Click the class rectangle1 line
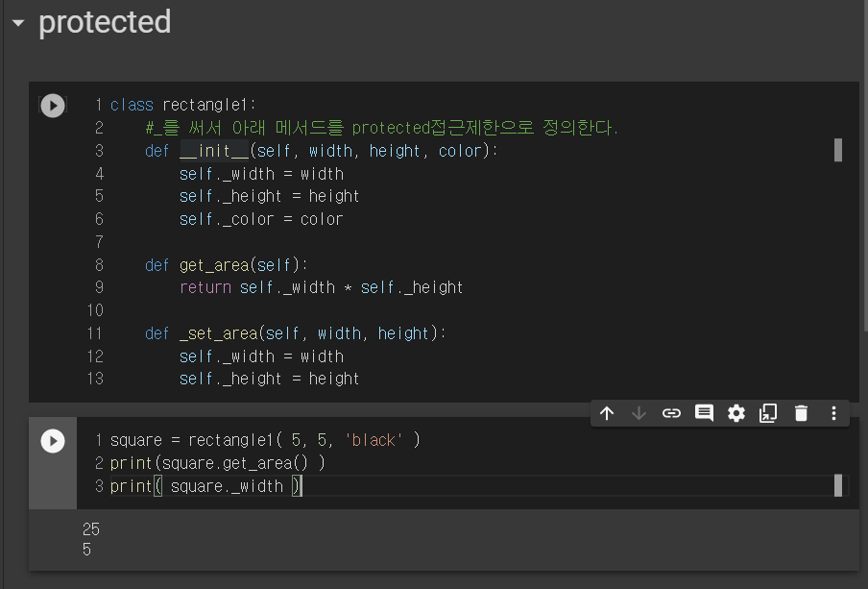Image resolution: width=868 pixels, height=589 pixels. tap(182, 105)
